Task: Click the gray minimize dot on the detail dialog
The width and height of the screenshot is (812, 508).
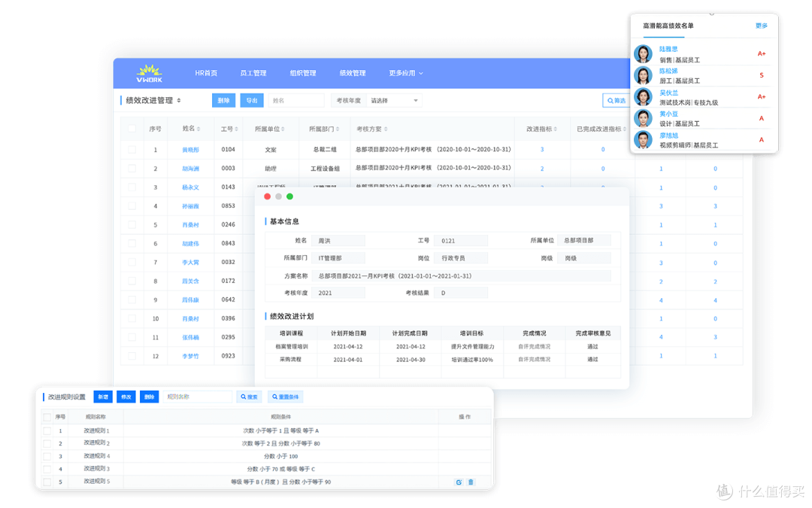Action: [x=279, y=196]
